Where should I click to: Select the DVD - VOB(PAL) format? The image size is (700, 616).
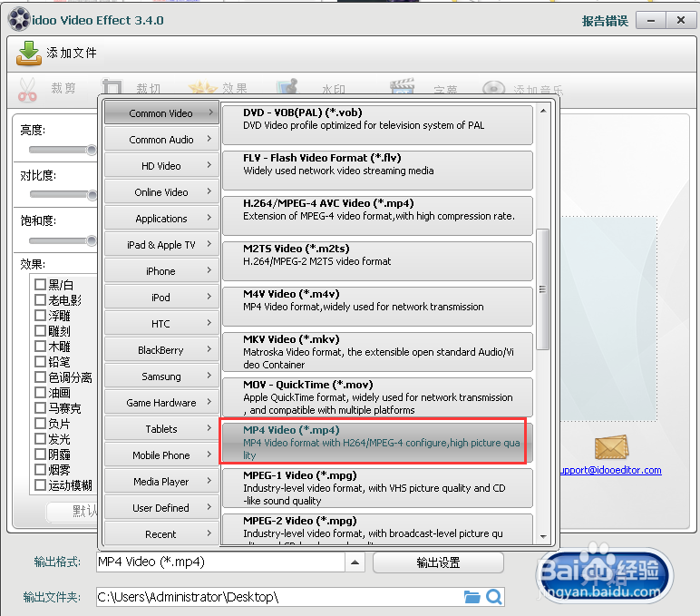coord(377,125)
